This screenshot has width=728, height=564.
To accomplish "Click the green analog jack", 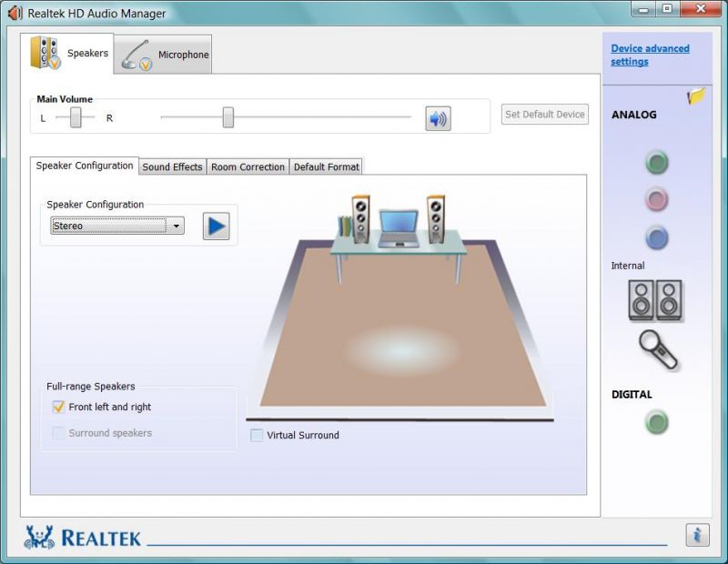I will (x=656, y=163).
